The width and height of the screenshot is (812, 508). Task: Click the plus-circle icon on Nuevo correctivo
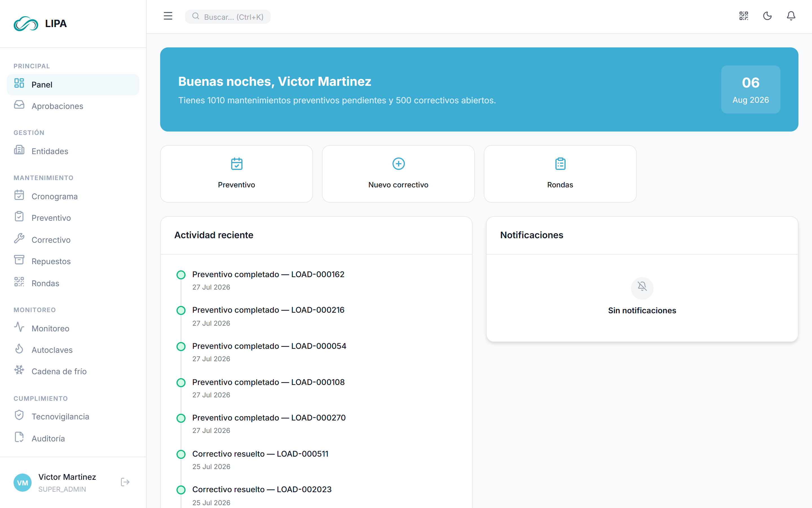[398, 164]
